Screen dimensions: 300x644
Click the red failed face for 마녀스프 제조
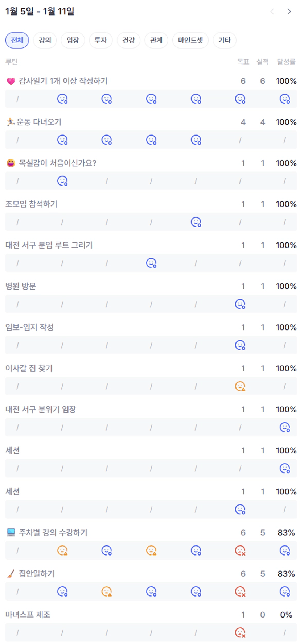click(240, 632)
